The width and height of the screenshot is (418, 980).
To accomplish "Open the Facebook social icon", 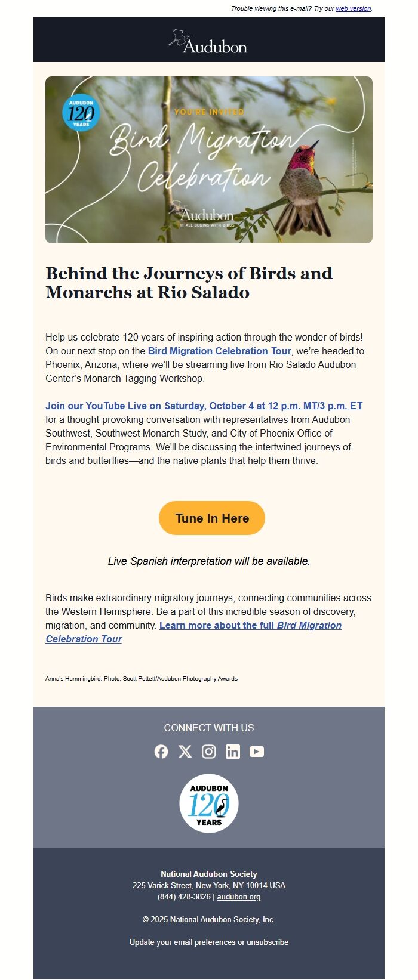I will click(x=161, y=752).
